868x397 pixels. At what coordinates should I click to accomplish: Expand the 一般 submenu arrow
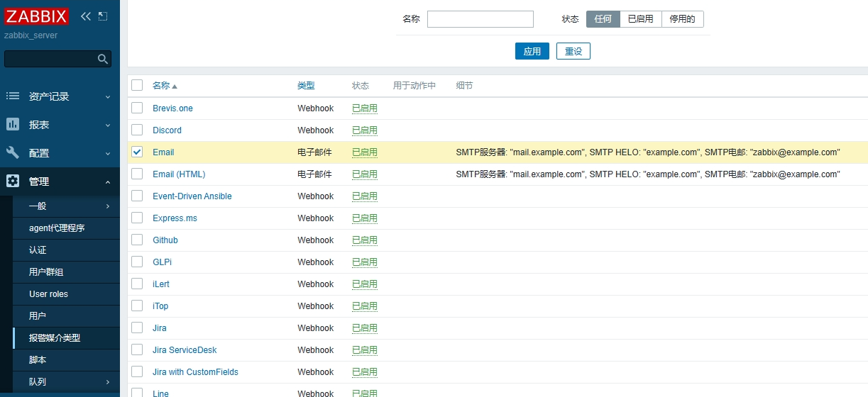coord(108,206)
